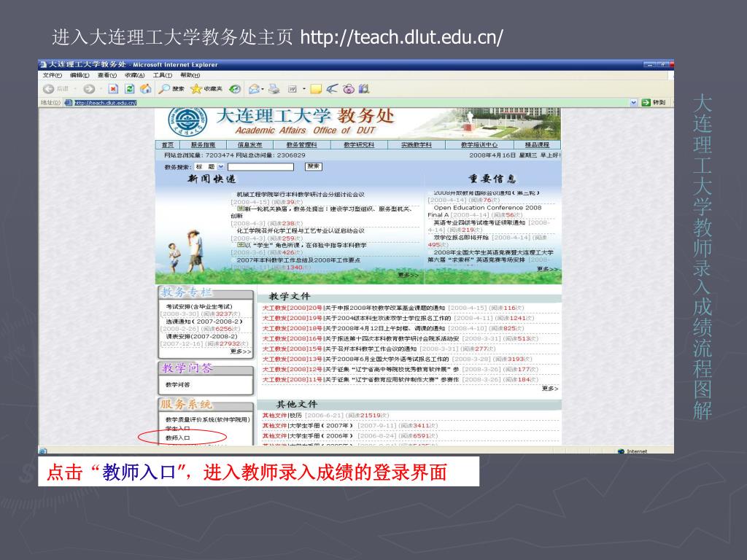Viewport: 747px width, 560px height.
Task: Click the IE Back arrow button
Action: (48, 89)
